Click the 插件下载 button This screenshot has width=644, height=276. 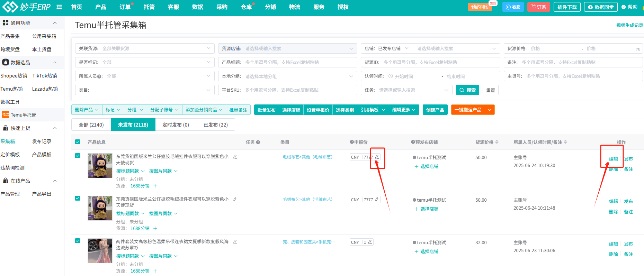point(567,7)
